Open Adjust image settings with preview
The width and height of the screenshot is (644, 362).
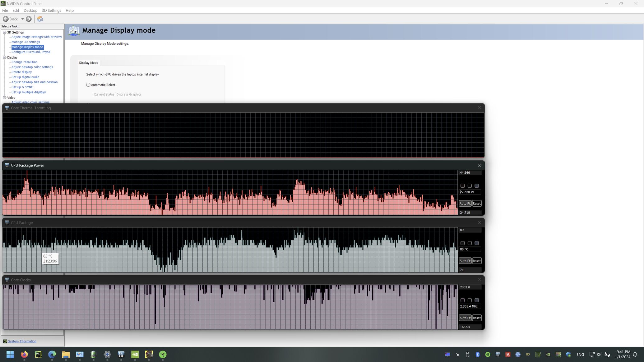[37, 37]
